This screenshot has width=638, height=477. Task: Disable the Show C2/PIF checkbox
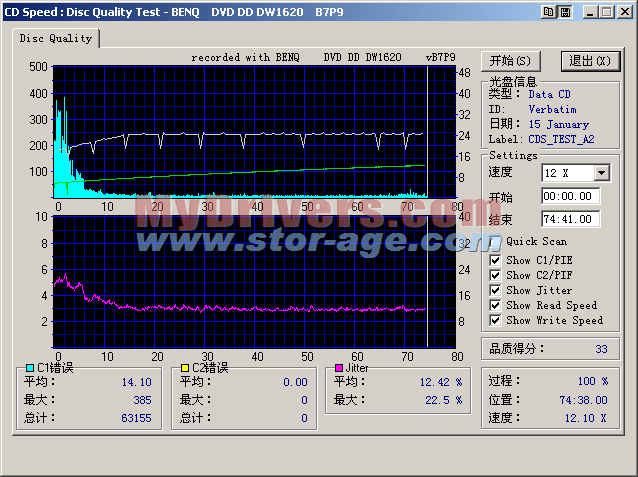[x=495, y=275]
